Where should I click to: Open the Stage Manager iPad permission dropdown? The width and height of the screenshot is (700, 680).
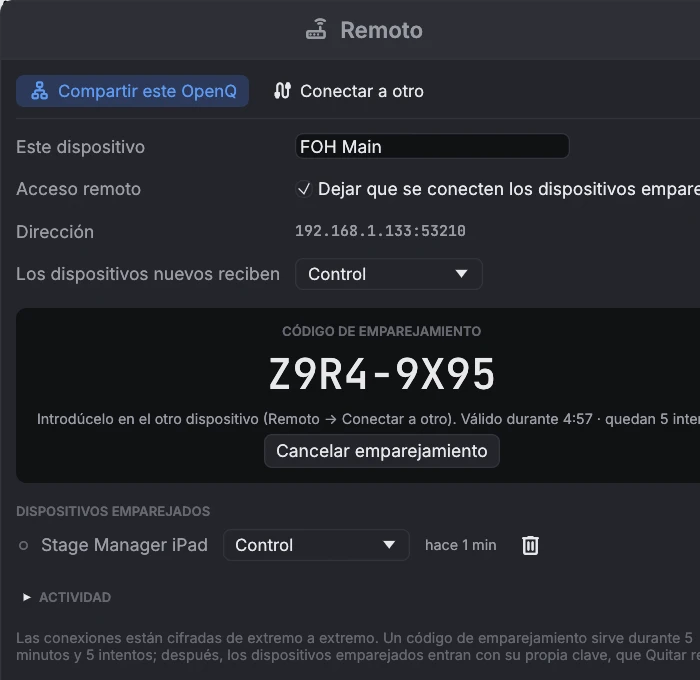click(316, 545)
